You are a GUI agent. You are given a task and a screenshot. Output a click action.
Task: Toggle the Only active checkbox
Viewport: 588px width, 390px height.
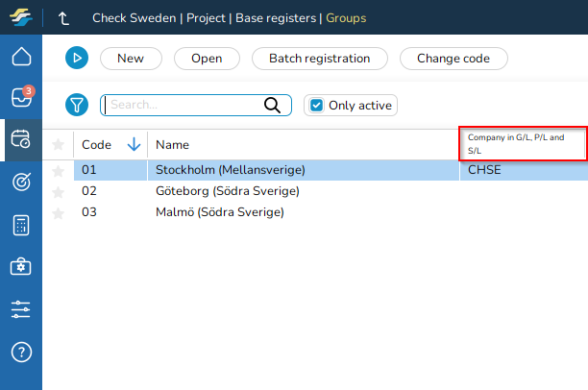(x=316, y=105)
